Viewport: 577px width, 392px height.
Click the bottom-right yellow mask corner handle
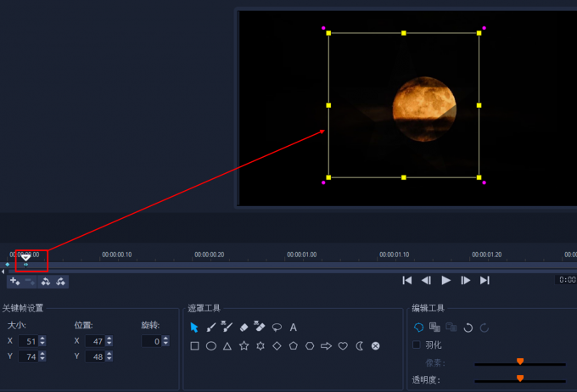pos(479,177)
